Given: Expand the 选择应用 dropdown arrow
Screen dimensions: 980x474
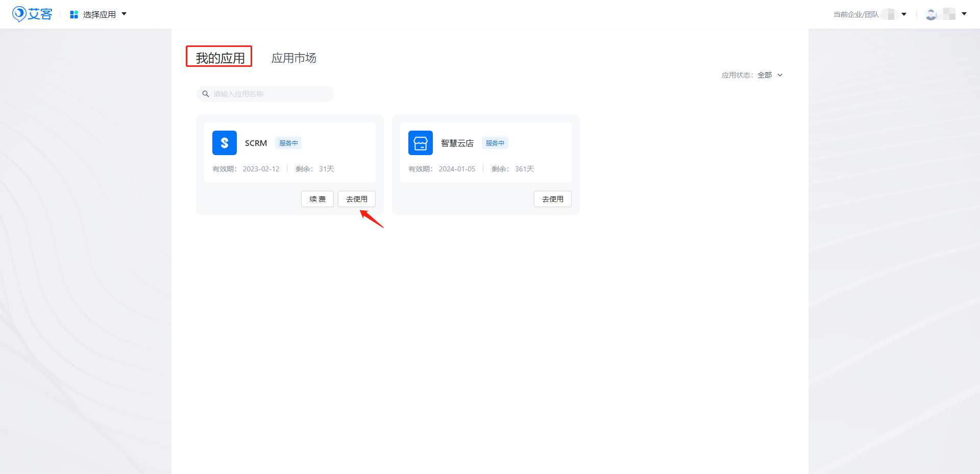Looking at the screenshot, I should [x=124, y=14].
